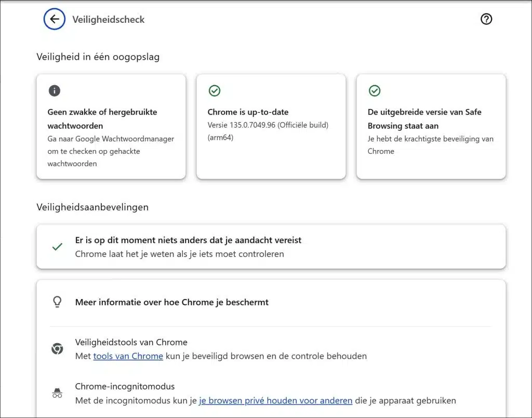Viewport: 532px width, 418px height.
Task: Select the Chrome is up-to-date card
Action: (x=271, y=127)
